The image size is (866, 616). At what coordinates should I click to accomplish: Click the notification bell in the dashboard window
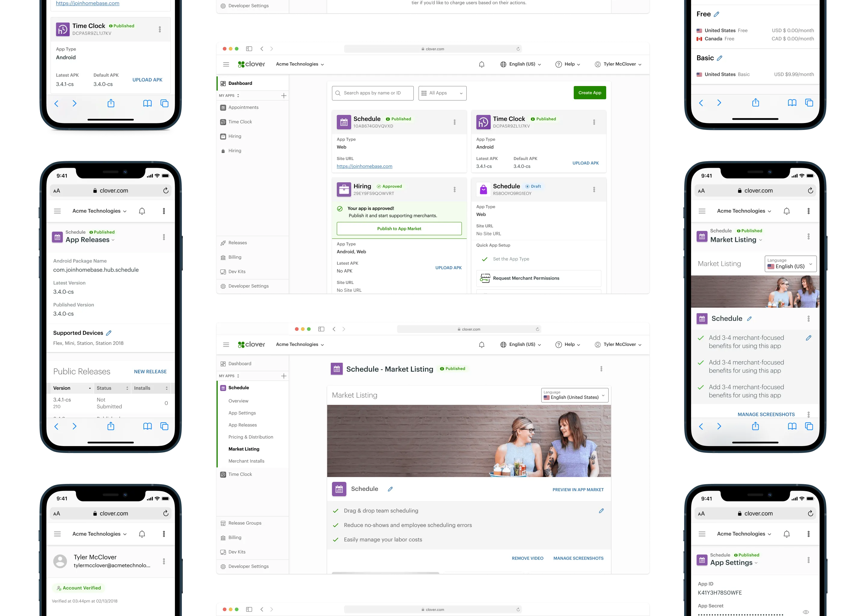pos(481,64)
